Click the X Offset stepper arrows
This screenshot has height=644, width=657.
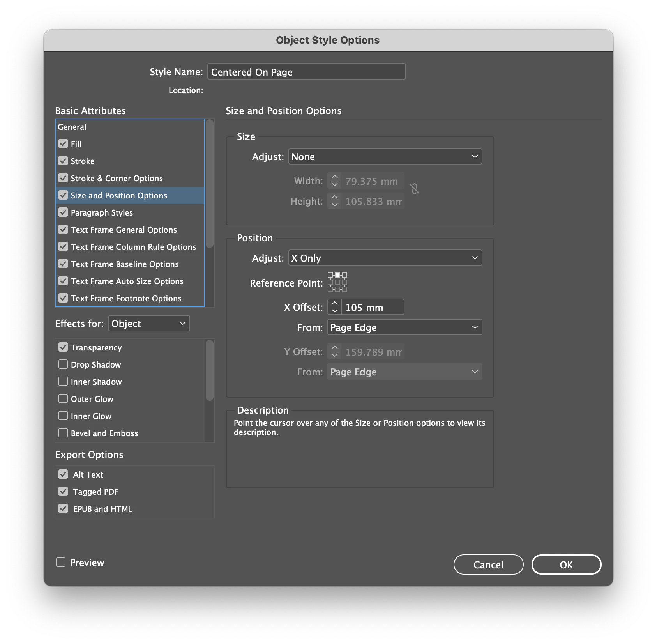coord(335,307)
